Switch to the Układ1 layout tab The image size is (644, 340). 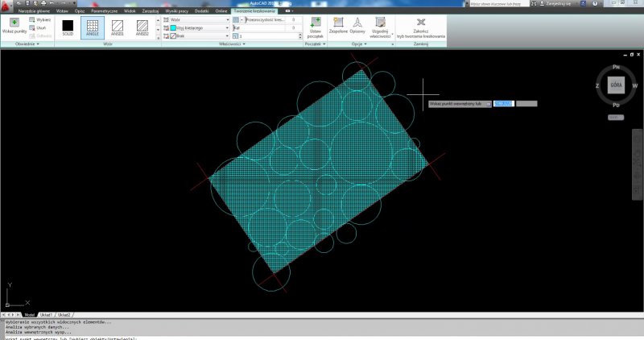47,314
